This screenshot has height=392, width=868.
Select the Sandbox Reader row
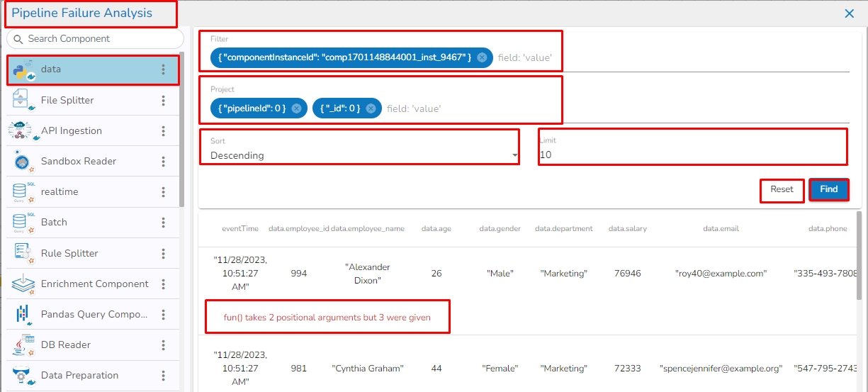pyautogui.click(x=93, y=162)
